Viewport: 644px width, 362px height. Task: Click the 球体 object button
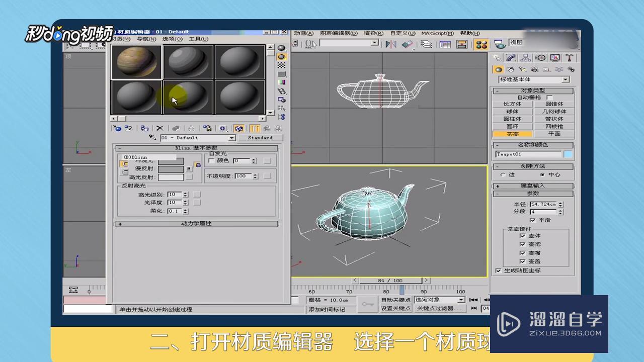point(513,112)
